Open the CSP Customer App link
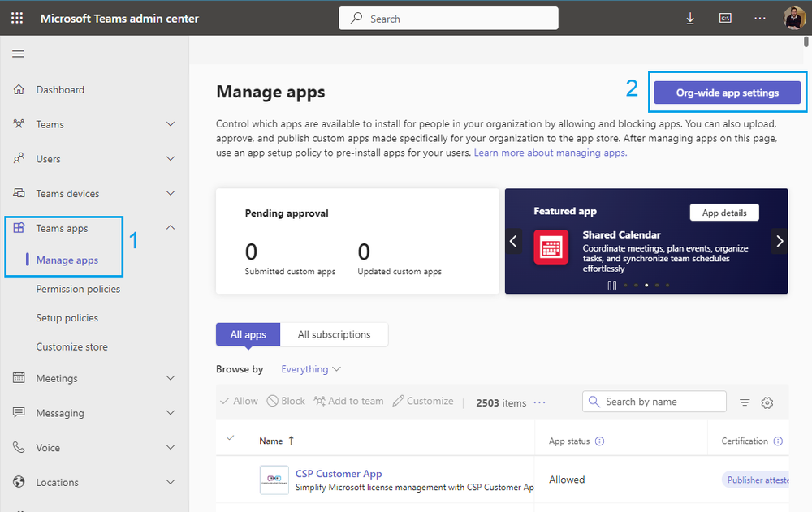 339,474
